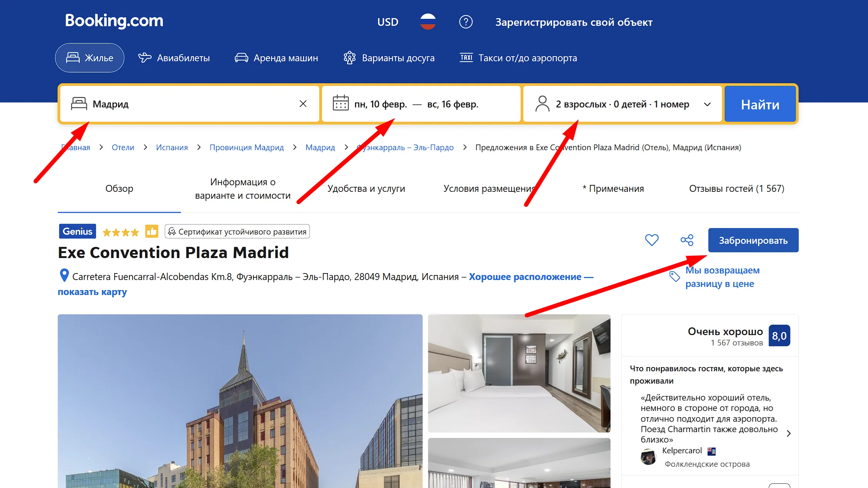Screen dimensions: 868x488
Task: Pick check-out date 'вс, 16 февр.'
Action: (x=453, y=104)
